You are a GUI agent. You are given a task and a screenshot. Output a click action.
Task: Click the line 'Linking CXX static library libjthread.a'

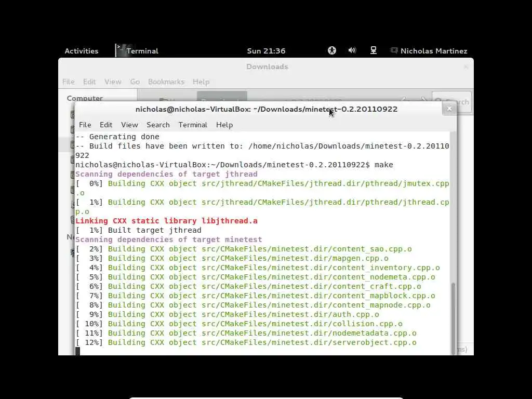(166, 221)
